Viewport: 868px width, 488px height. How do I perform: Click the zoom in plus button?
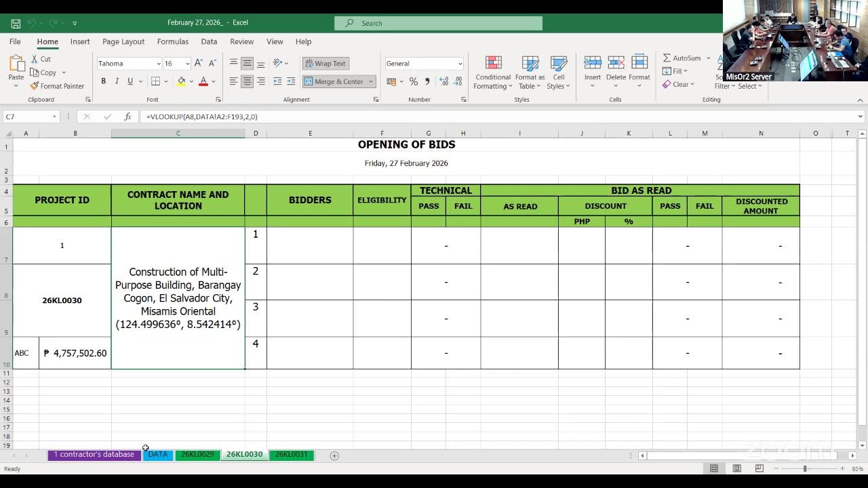pos(843,468)
